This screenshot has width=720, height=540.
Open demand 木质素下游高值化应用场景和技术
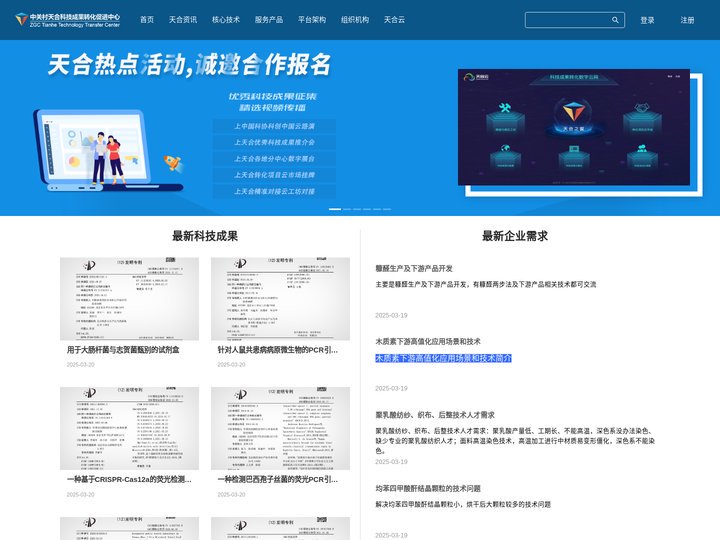click(x=428, y=342)
